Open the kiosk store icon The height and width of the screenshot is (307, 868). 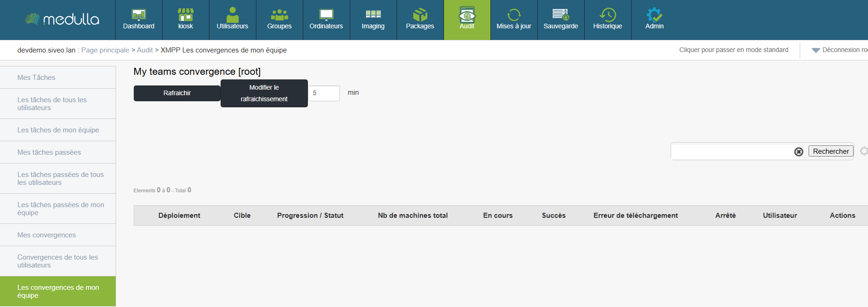(185, 15)
